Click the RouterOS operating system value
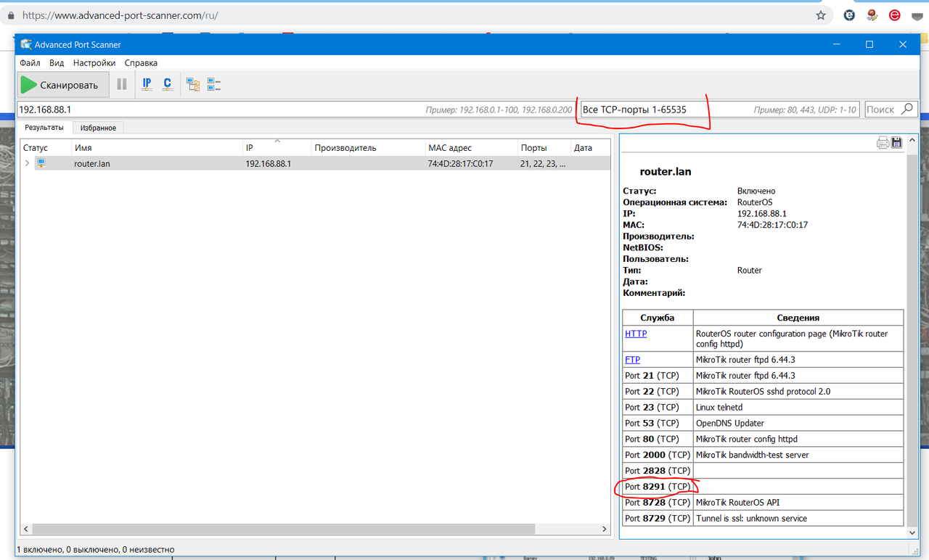Screen dimensions: 929x560 coord(756,202)
